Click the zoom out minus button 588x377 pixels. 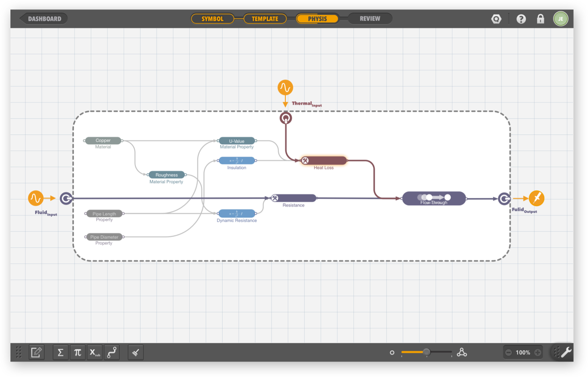pos(508,353)
